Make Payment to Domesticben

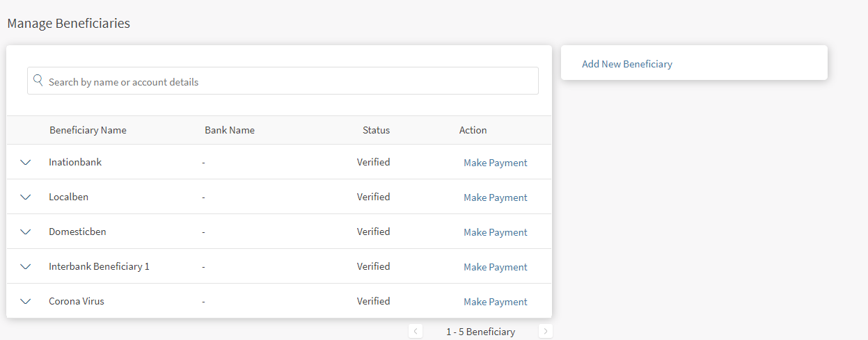(x=495, y=232)
